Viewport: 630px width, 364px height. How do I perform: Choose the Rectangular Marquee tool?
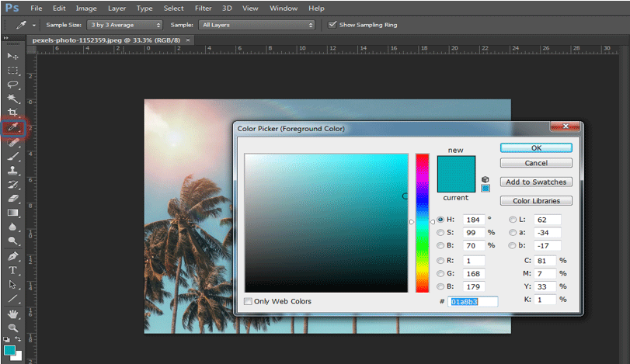(x=13, y=70)
